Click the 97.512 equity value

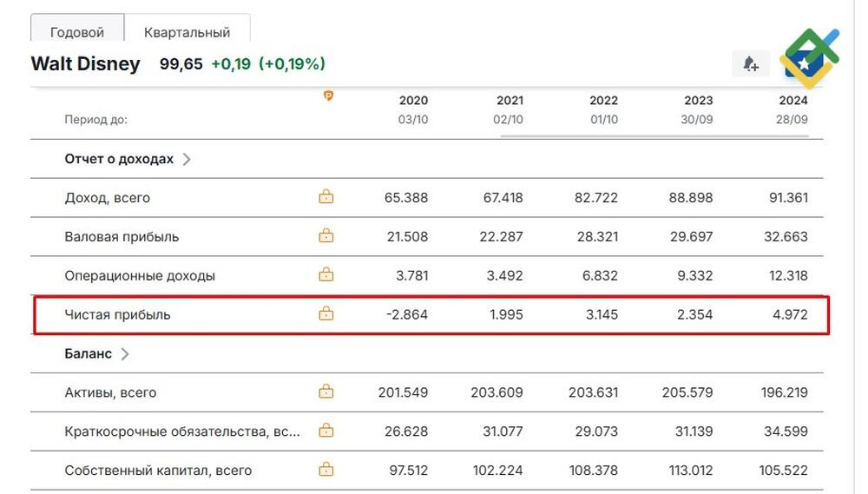[409, 471]
